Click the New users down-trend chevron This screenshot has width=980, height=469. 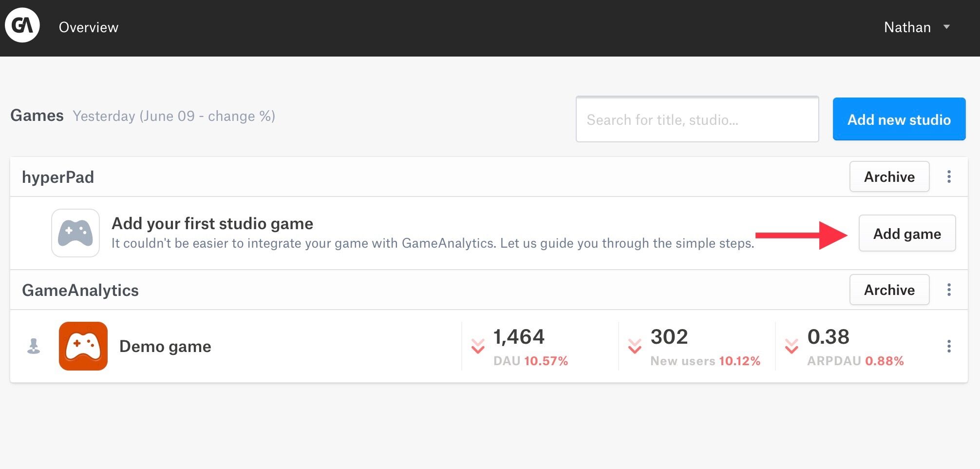(635, 346)
